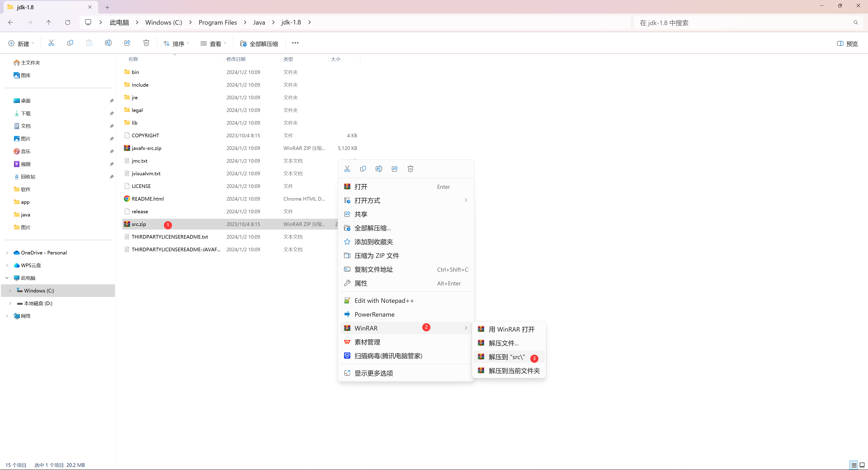The image size is (868, 470).
Task: Choose 属性 in the context menu
Action: coord(406,283)
